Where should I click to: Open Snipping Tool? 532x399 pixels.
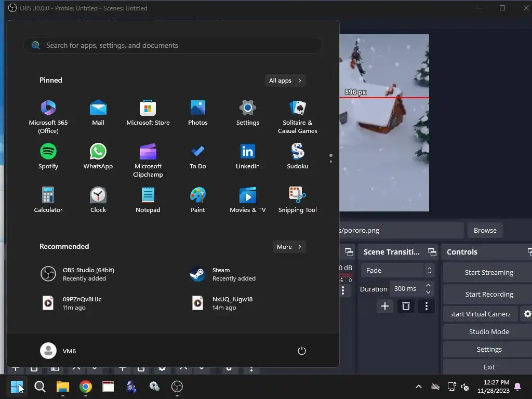298,200
